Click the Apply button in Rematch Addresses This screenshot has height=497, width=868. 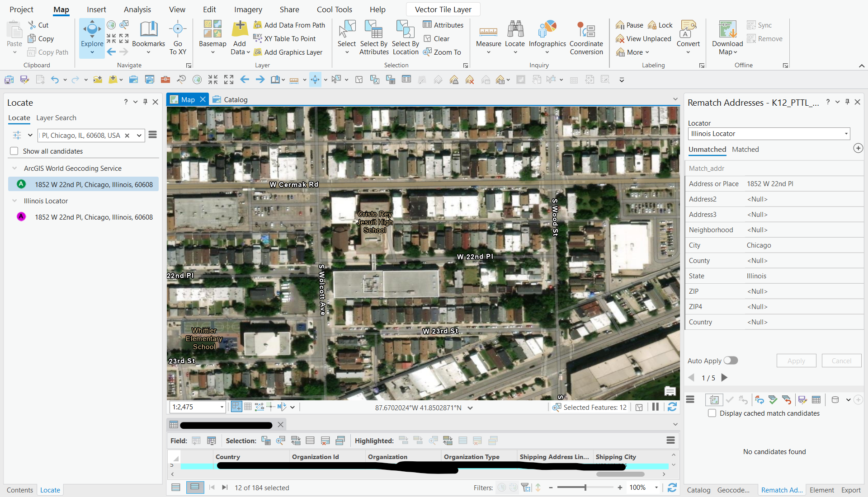click(x=796, y=360)
